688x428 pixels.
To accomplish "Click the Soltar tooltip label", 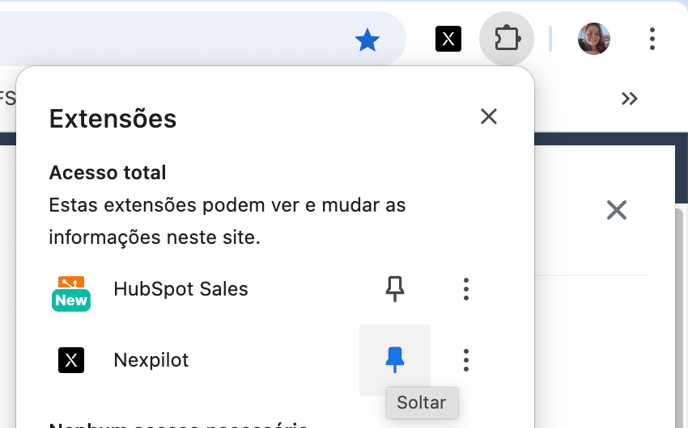I will tap(421, 404).
